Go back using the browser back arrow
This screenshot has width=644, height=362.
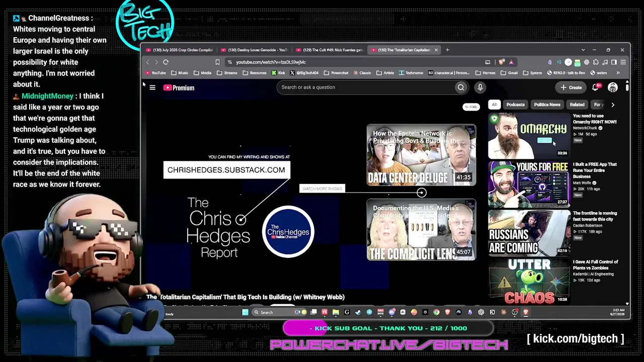[x=147, y=62]
